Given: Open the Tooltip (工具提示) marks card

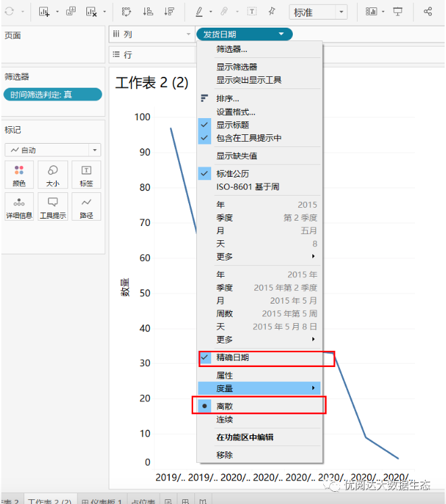Looking at the screenshot, I should 53,206.
